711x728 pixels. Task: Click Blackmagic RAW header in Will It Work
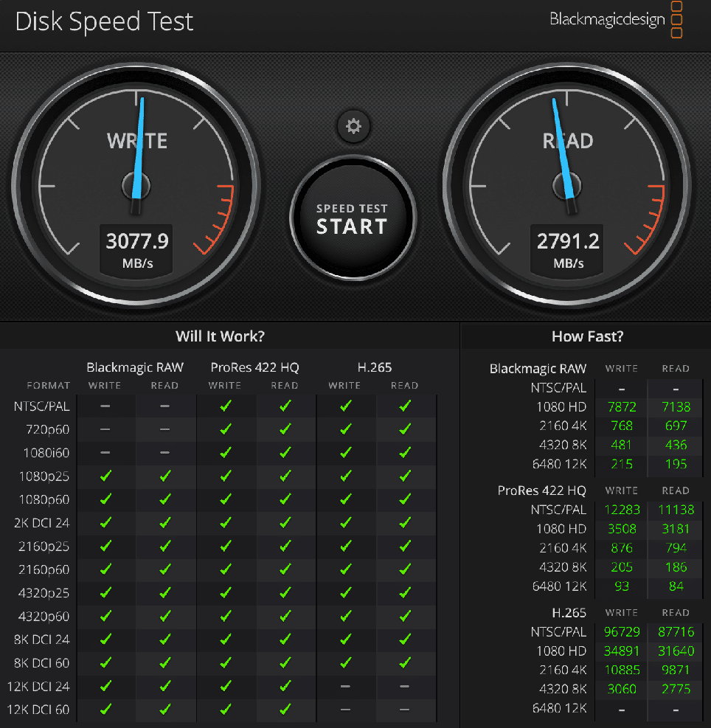[135, 367]
